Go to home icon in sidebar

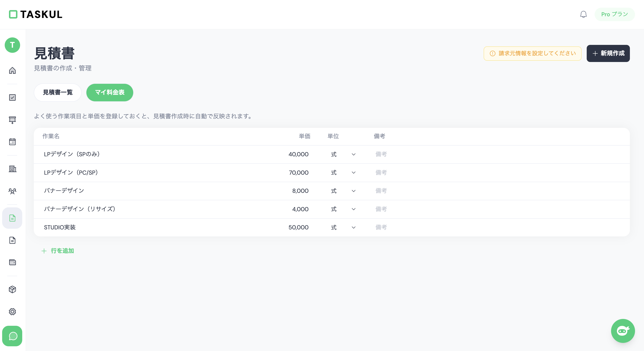point(12,71)
